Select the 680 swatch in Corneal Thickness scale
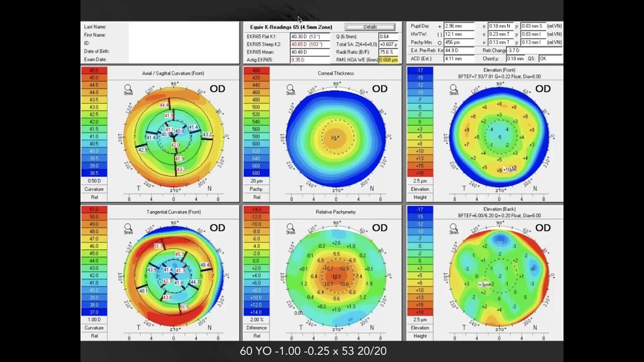Viewport: 644px width, 362px height. tap(257, 173)
